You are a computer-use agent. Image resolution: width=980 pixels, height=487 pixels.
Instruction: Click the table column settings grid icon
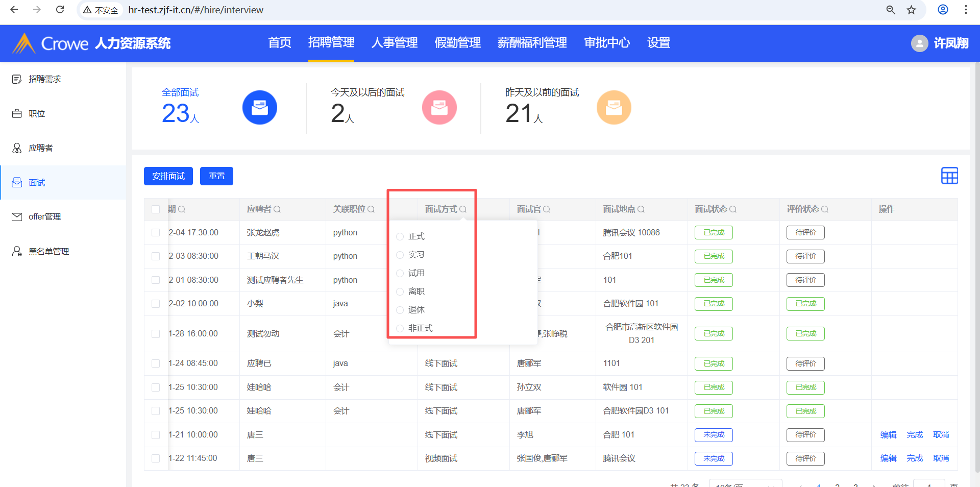[949, 176]
